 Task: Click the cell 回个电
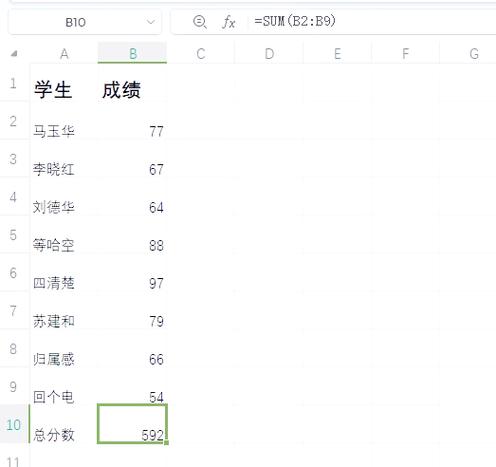coord(64,386)
